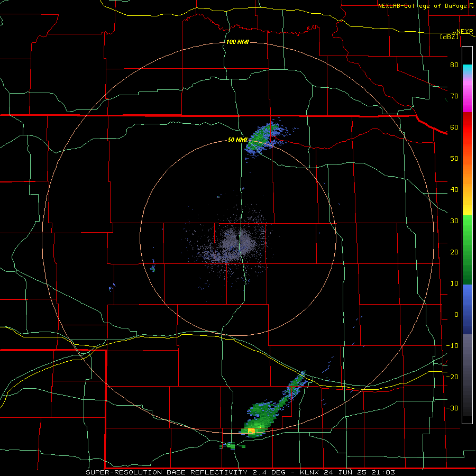This screenshot has width=476, height=476.
Task: Click the 10 value on the dBZ scale
Action: tap(454, 283)
